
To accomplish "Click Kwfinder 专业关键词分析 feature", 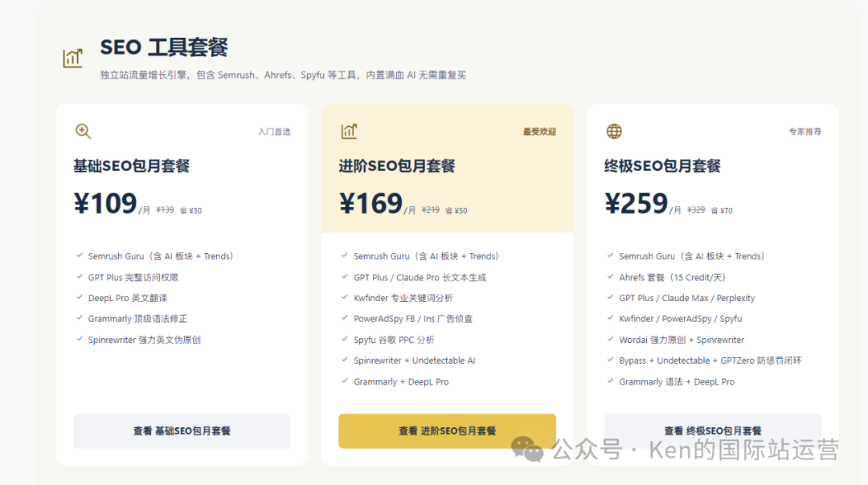I will (x=403, y=298).
